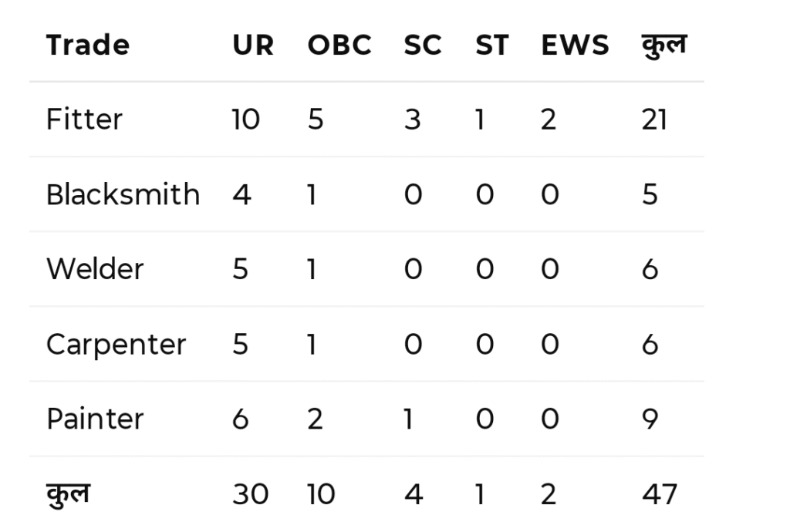Image resolution: width=790 pixels, height=532 pixels.
Task: Click Painter's total value 9
Action: (x=650, y=419)
